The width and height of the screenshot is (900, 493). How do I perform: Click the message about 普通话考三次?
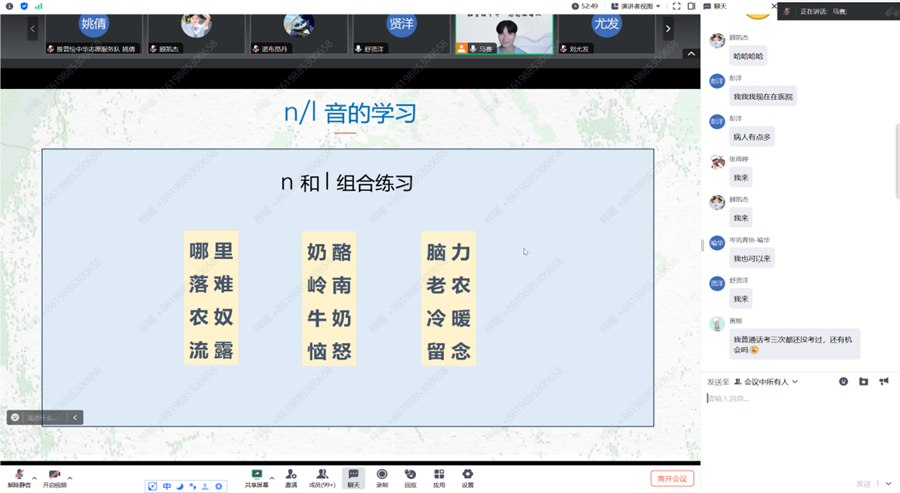click(794, 344)
